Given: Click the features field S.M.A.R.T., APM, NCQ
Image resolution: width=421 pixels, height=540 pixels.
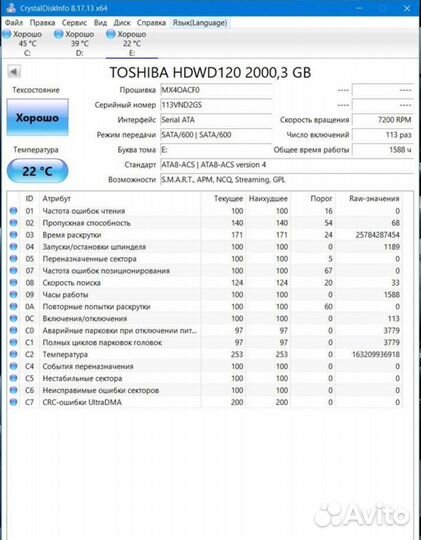Looking at the screenshot, I should [x=287, y=179].
